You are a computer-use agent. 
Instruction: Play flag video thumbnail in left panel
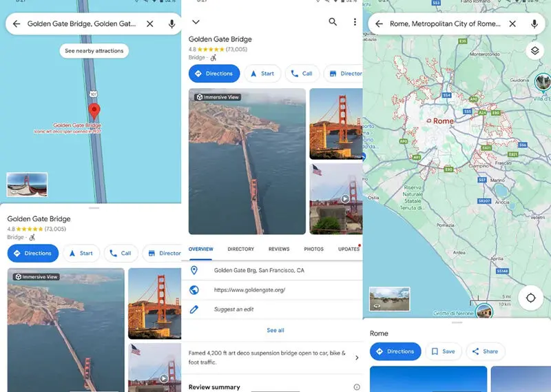tap(164, 378)
